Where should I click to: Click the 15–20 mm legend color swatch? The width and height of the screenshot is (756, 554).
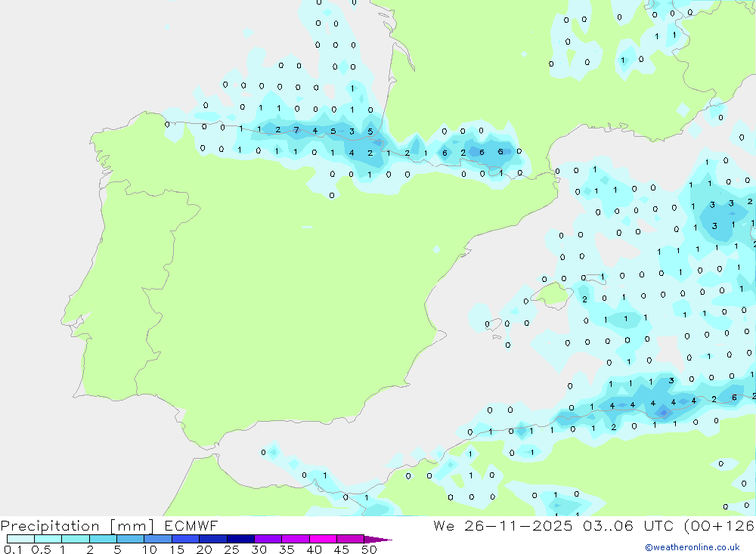pos(186,539)
